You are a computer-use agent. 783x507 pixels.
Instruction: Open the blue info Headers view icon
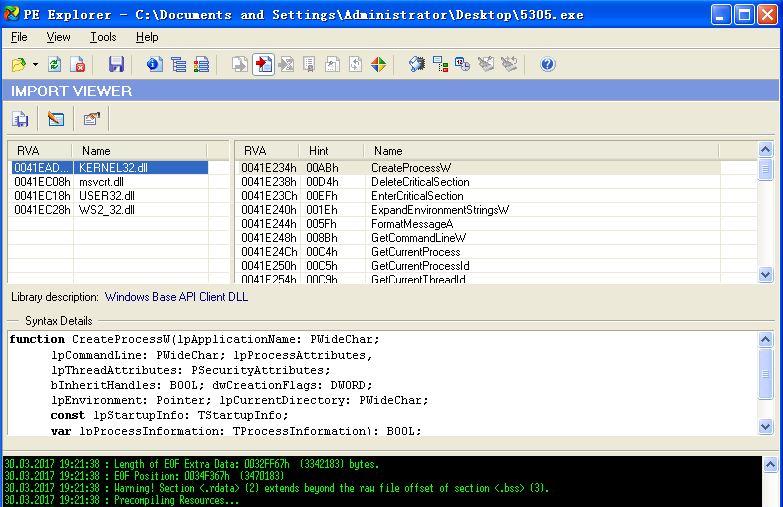point(154,64)
